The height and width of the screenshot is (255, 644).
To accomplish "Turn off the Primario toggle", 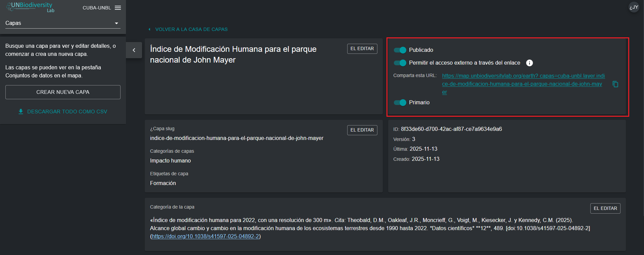I will click(x=400, y=103).
